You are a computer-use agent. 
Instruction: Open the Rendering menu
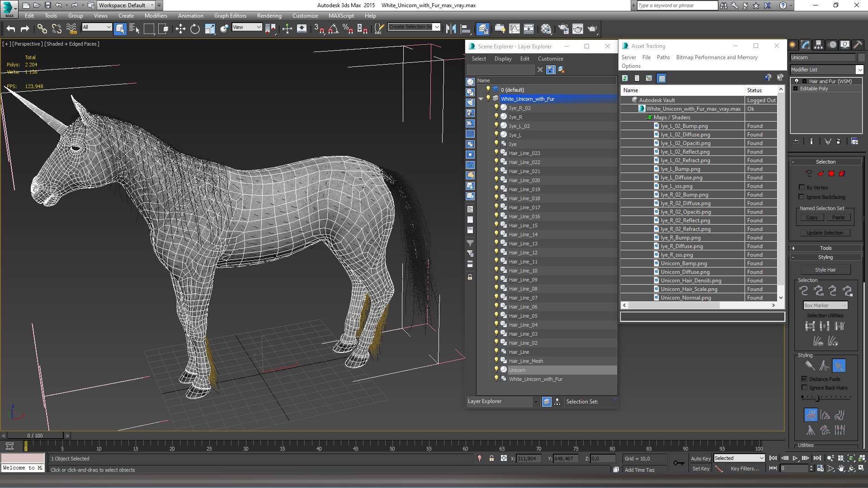(x=269, y=16)
